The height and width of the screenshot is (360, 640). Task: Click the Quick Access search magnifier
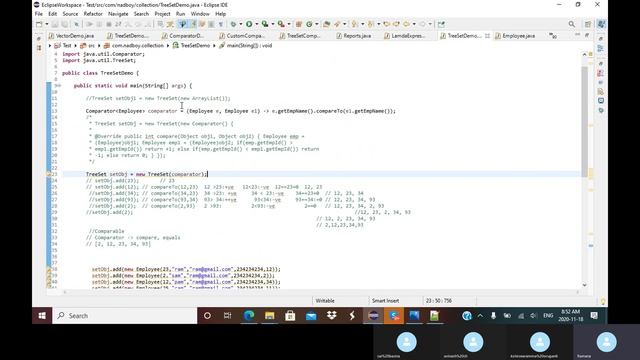point(572,24)
